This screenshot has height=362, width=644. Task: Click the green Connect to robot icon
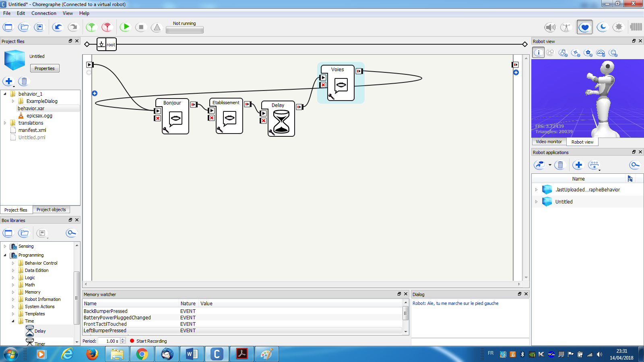tap(92, 27)
